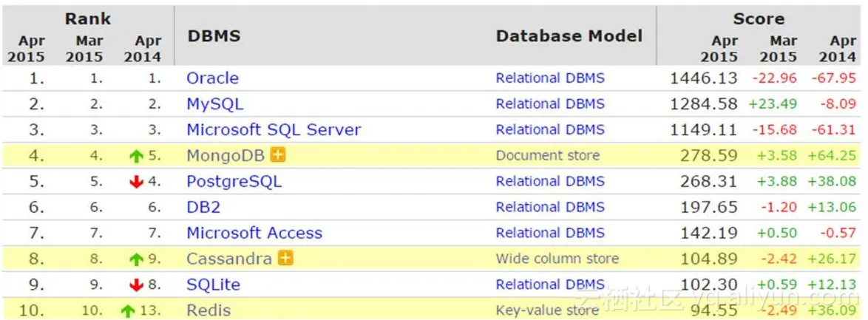Click the DBMS column header
868x320 pixels.
(214, 36)
